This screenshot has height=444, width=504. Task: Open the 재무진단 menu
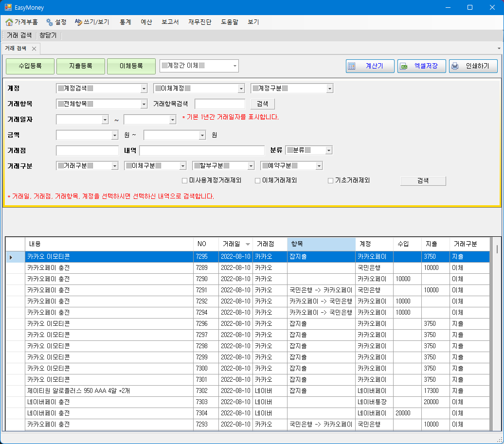(x=200, y=22)
